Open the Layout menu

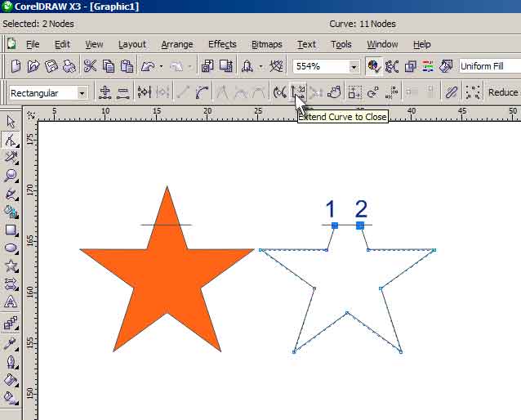click(x=132, y=44)
